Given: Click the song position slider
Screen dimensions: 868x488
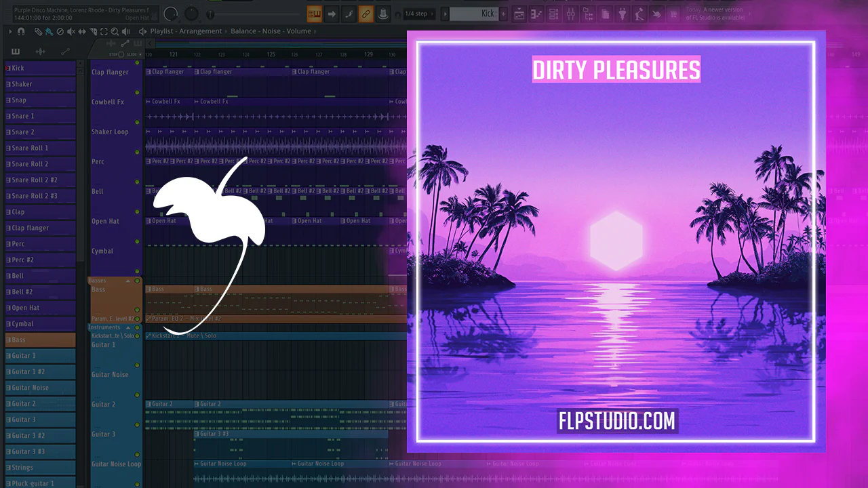Looking at the screenshot, I should click(x=252, y=14).
